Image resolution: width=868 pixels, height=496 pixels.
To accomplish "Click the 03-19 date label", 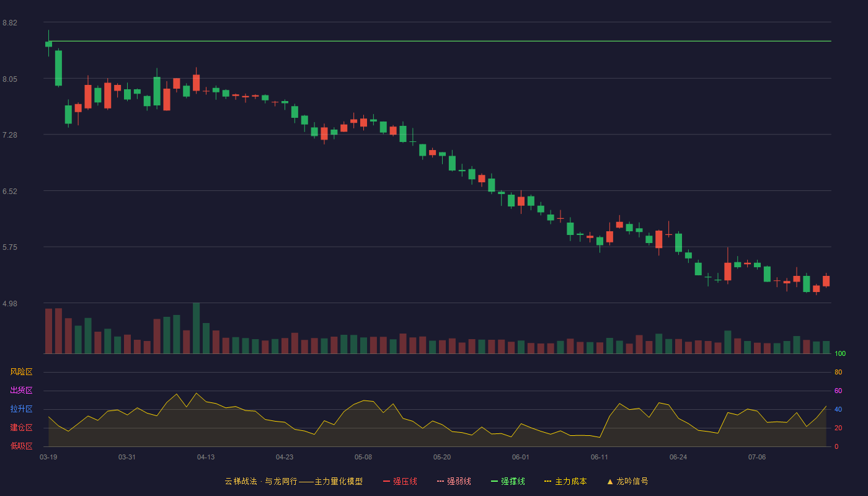I will tap(48, 457).
